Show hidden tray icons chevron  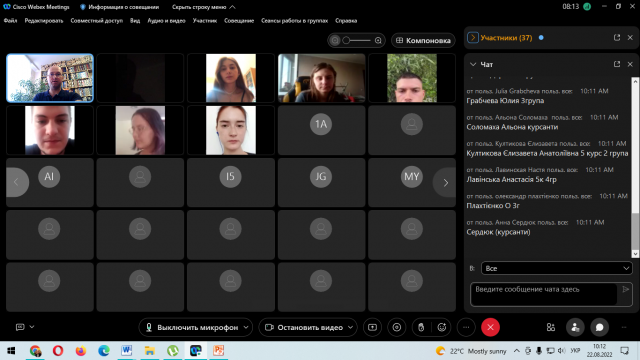(x=516, y=351)
